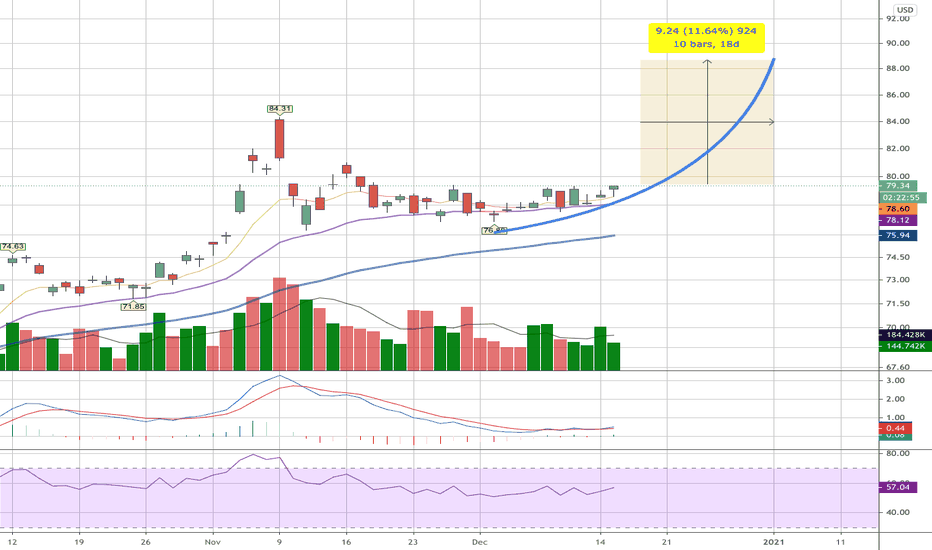This screenshot has width=932, height=550.
Task: Click date 21 on the time axis
Action: [667, 542]
